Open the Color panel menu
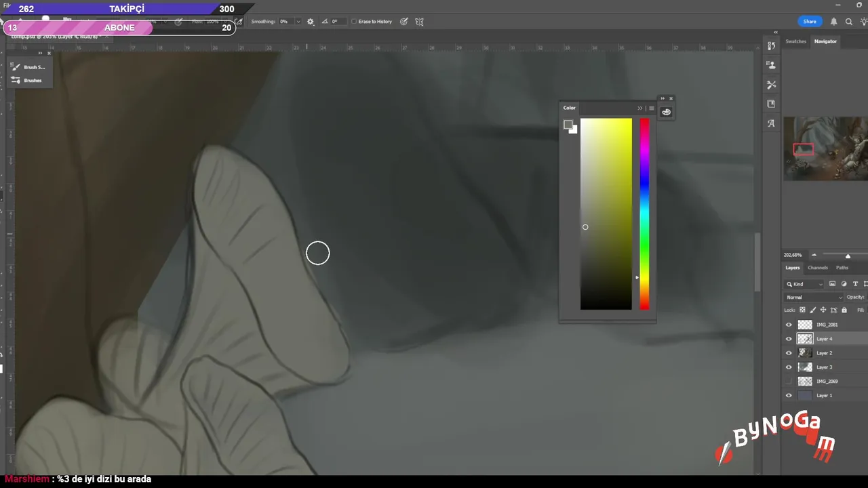Viewport: 868px width, 488px height. coord(652,108)
